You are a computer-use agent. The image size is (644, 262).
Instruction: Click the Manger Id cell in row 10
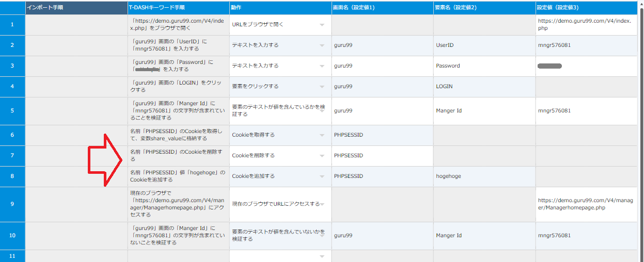(484, 236)
